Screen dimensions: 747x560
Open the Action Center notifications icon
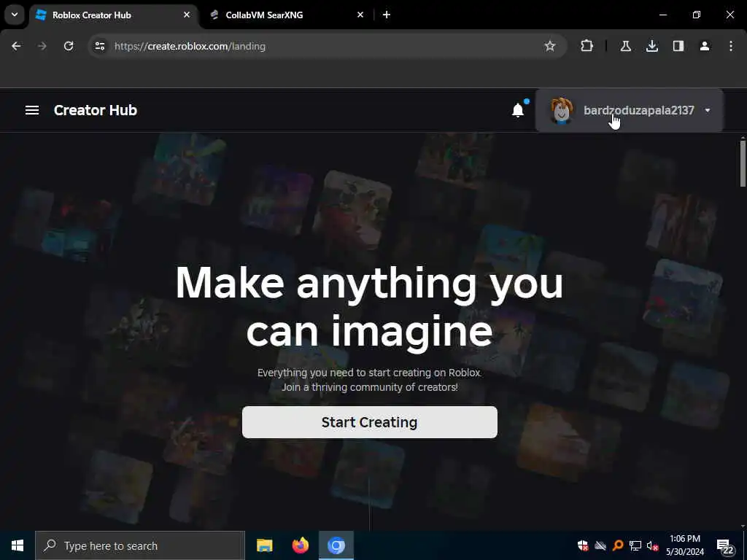[x=725, y=547]
